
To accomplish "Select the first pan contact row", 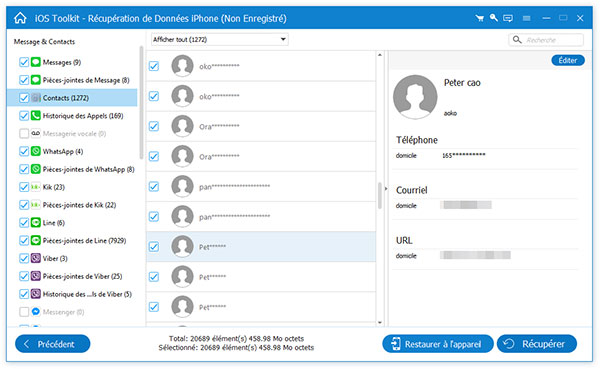I will tap(261, 186).
